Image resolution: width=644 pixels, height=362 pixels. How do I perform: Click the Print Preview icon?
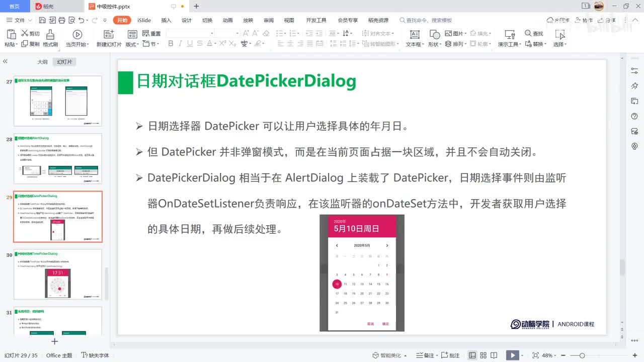tap(71, 20)
